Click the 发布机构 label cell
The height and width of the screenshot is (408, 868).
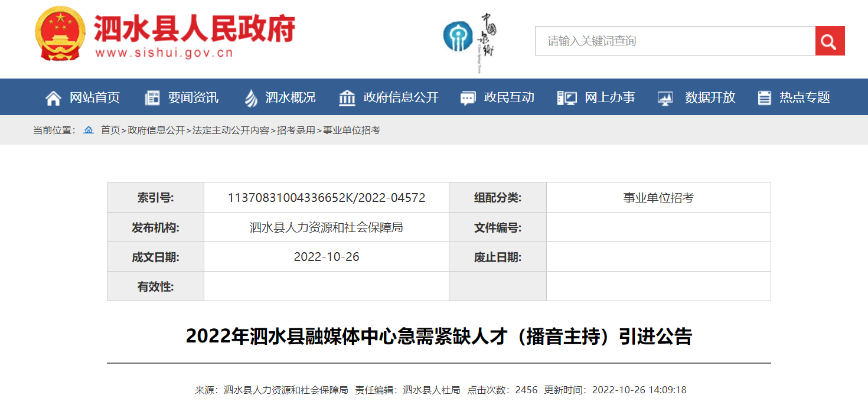coord(156,227)
